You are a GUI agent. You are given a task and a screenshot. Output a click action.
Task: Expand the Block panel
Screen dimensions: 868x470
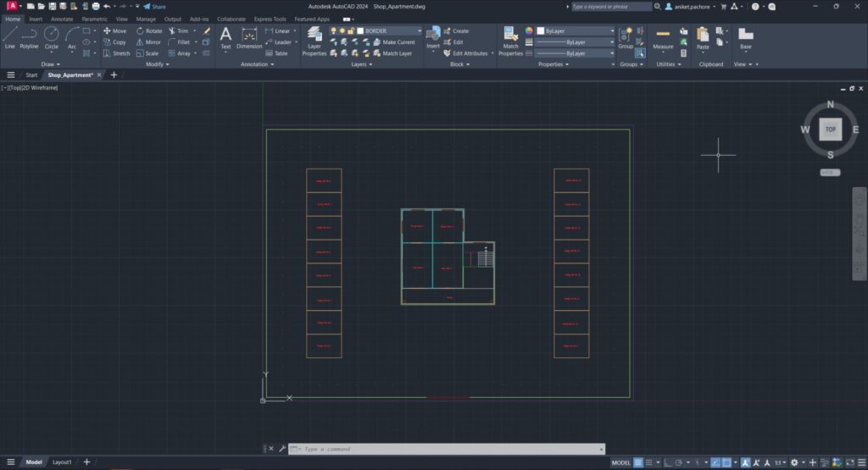(459, 64)
